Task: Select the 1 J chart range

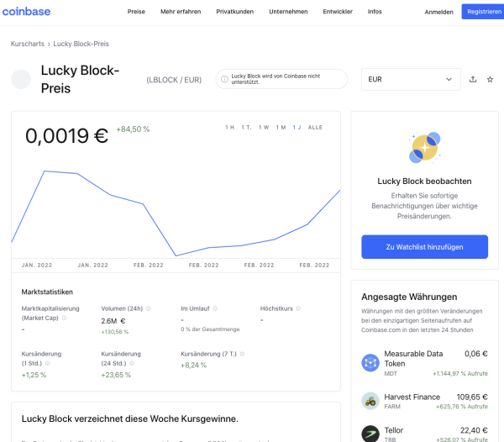Action: click(297, 128)
